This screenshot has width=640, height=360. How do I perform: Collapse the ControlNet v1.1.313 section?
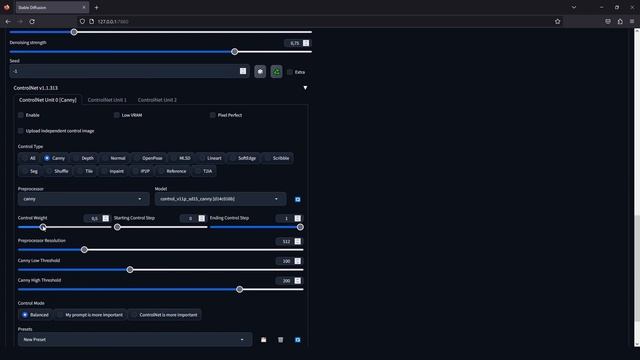[x=305, y=88]
